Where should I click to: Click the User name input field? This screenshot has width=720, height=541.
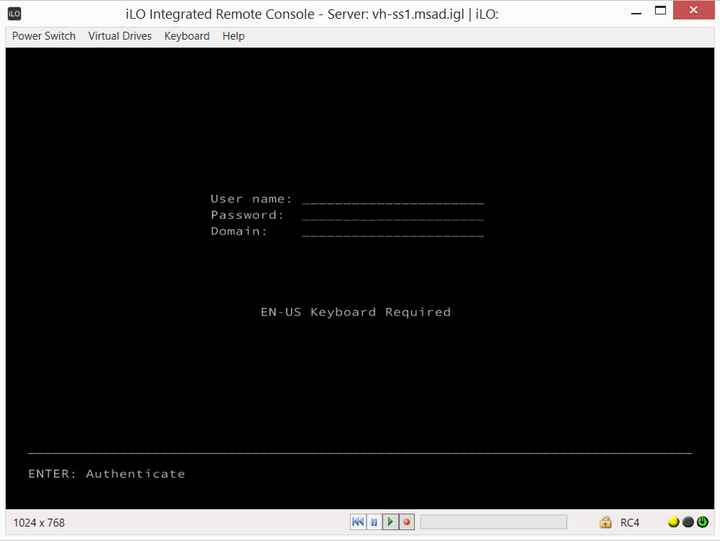393,199
